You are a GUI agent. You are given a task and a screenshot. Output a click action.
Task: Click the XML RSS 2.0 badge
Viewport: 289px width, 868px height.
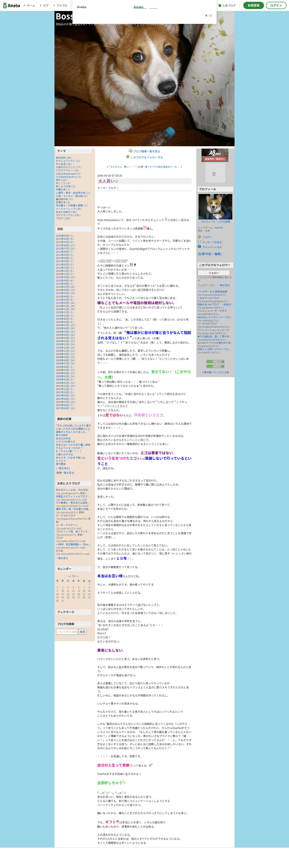click(215, 366)
